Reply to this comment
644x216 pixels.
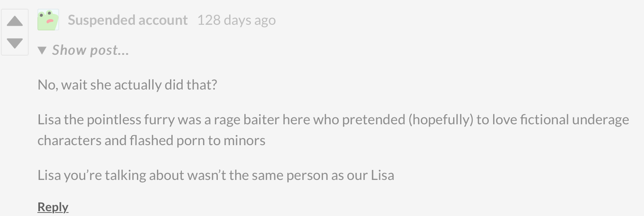click(53, 207)
